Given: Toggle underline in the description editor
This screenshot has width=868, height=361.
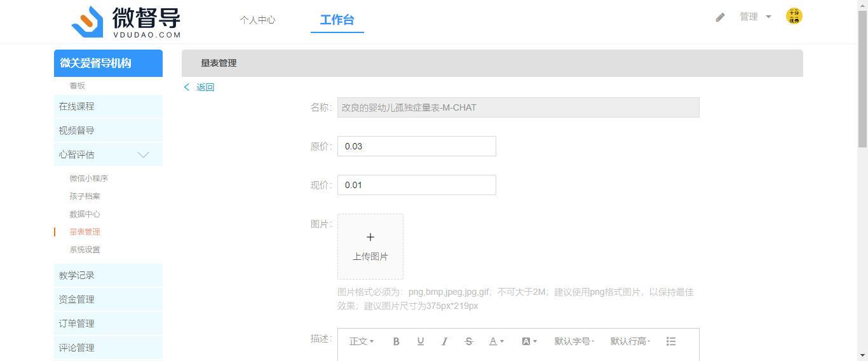Looking at the screenshot, I should tap(420, 341).
